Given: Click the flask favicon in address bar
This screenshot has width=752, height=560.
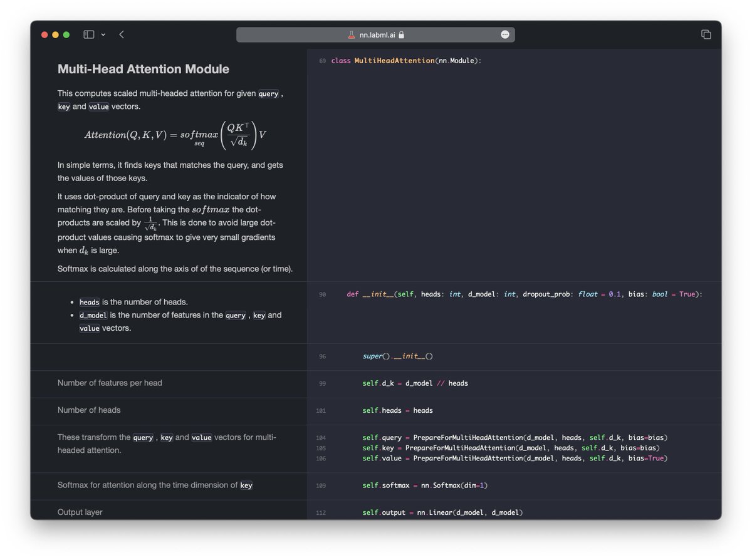Looking at the screenshot, I should [x=352, y=35].
